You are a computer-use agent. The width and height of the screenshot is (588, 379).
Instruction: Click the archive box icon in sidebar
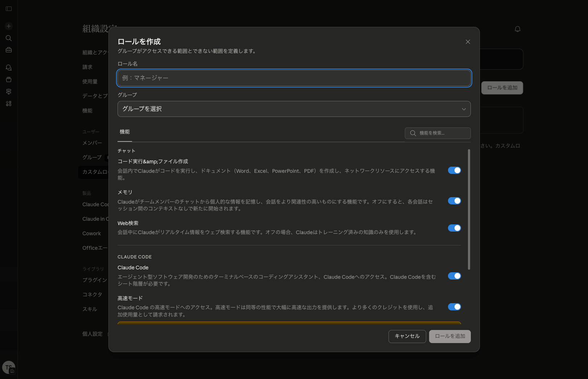click(x=8, y=79)
